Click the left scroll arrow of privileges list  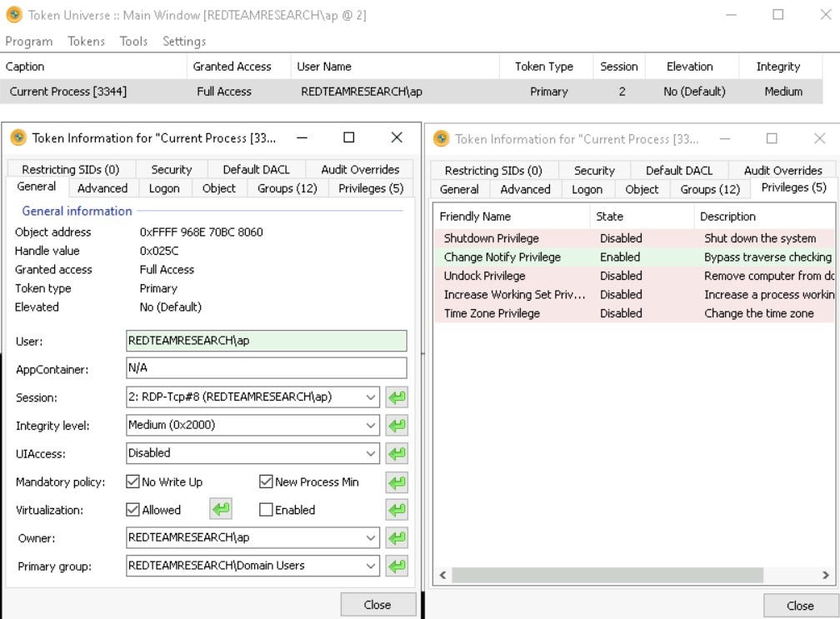coord(442,575)
